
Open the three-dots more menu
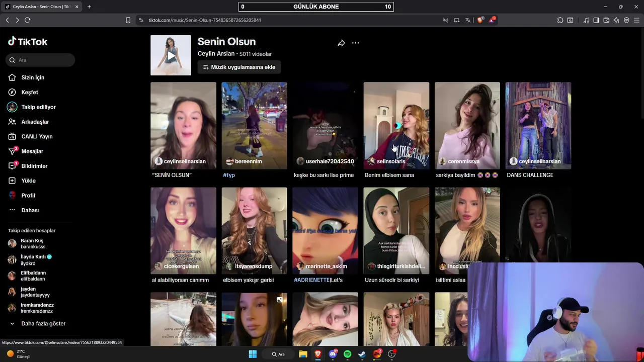coord(355,43)
